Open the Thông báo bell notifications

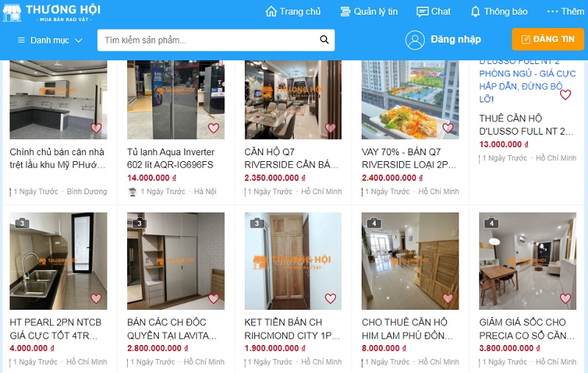point(475,12)
